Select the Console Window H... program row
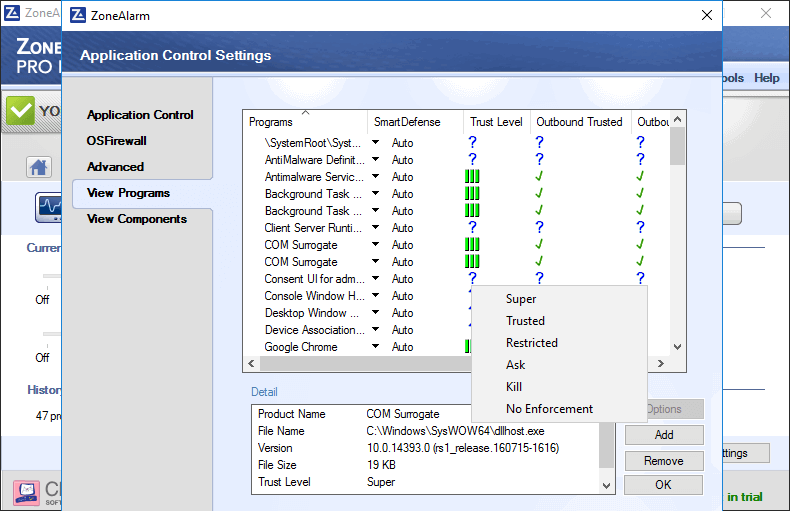 pyautogui.click(x=314, y=296)
